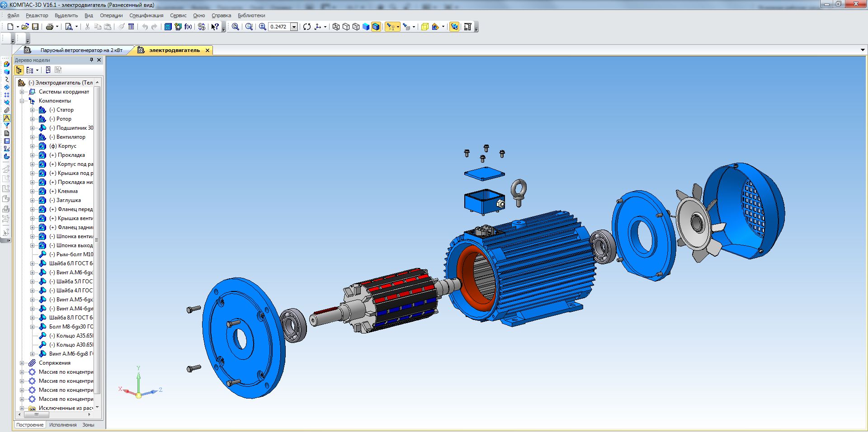Click the zoom scale value field
Viewport: 868px width, 432px height.
(279, 27)
